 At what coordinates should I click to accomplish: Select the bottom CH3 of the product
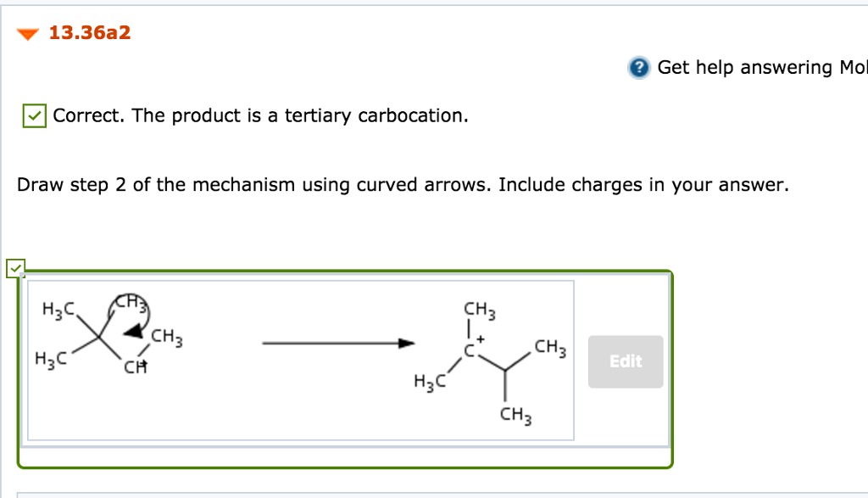pyautogui.click(x=515, y=415)
